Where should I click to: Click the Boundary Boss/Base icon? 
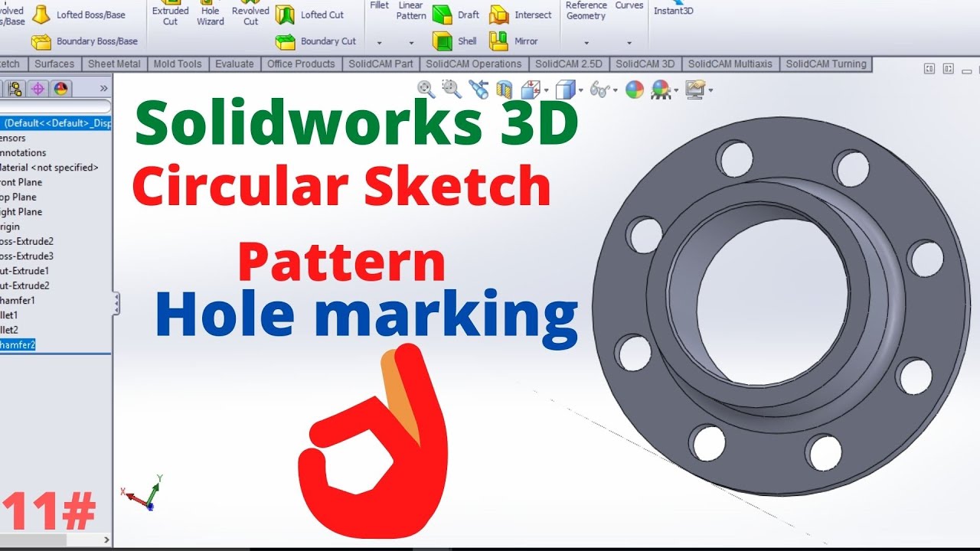pyautogui.click(x=41, y=41)
